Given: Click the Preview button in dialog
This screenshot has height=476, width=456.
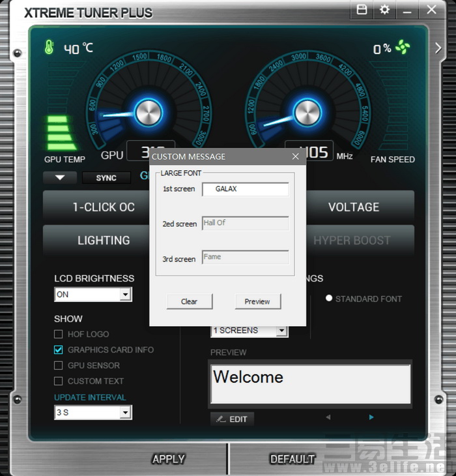Looking at the screenshot, I should 258,301.
